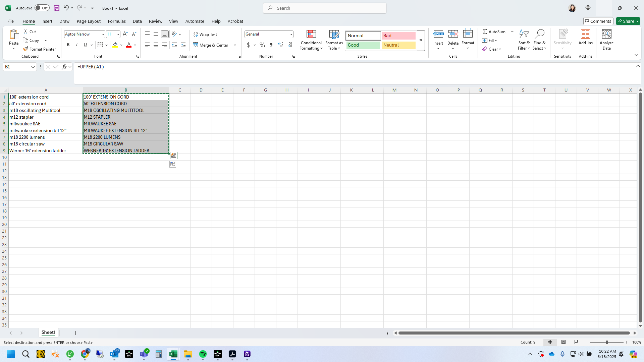This screenshot has width=644, height=362.
Task: Open the Name Box dropdown arrow
Action: pos(33,67)
